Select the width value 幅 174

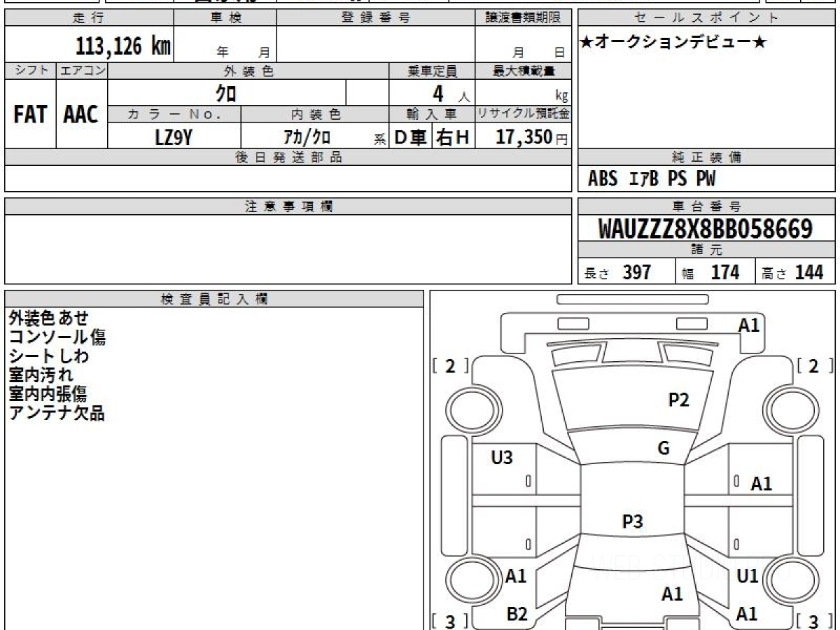pyautogui.click(x=710, y=273)
